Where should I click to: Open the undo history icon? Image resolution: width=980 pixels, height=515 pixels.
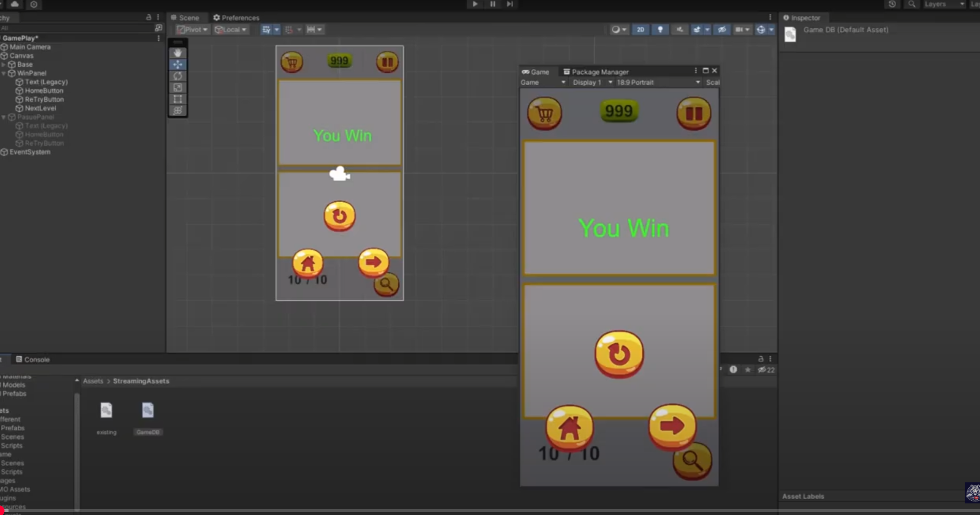[x=892, y=4]
